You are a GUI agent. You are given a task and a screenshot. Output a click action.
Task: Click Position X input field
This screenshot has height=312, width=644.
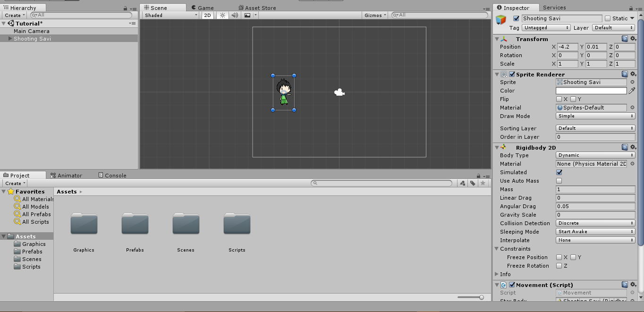tap(568, 47)
